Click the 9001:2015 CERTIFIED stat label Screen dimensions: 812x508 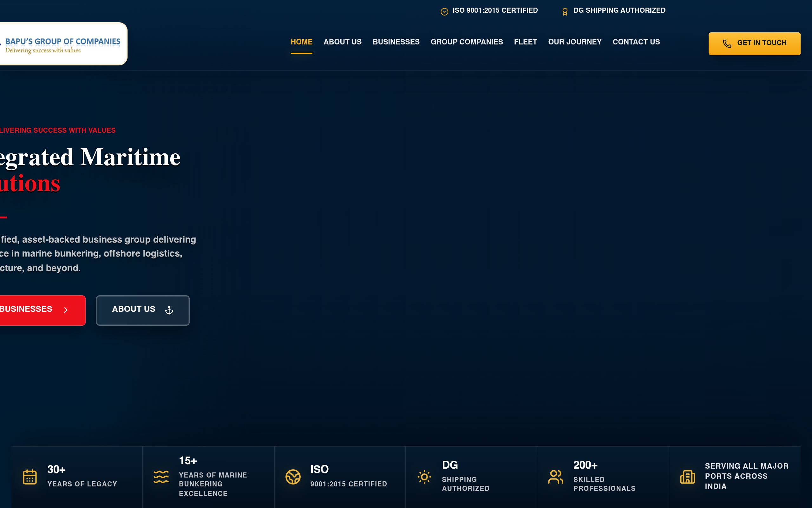(349, 484)
